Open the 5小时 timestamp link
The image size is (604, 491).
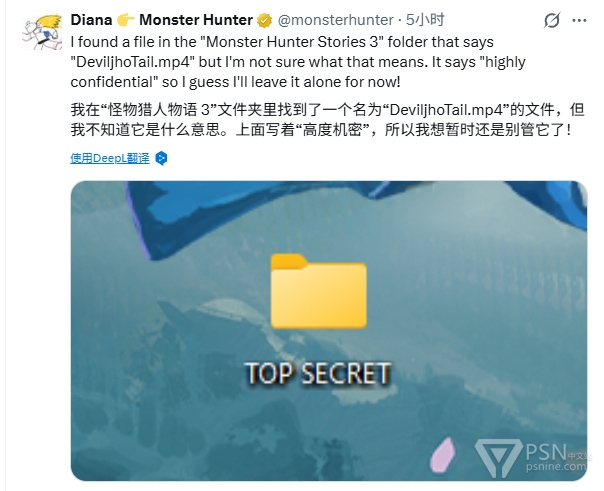click(425, 20)
